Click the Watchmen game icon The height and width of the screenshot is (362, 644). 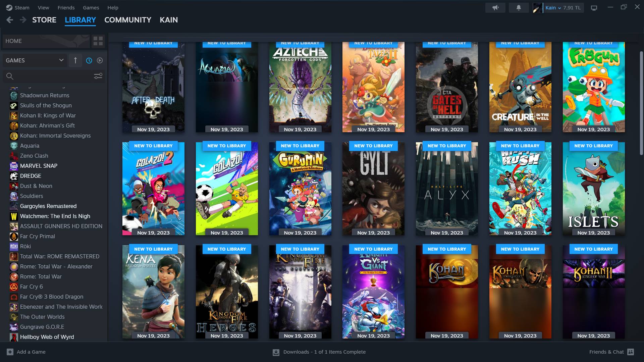(x=14, y=216)
